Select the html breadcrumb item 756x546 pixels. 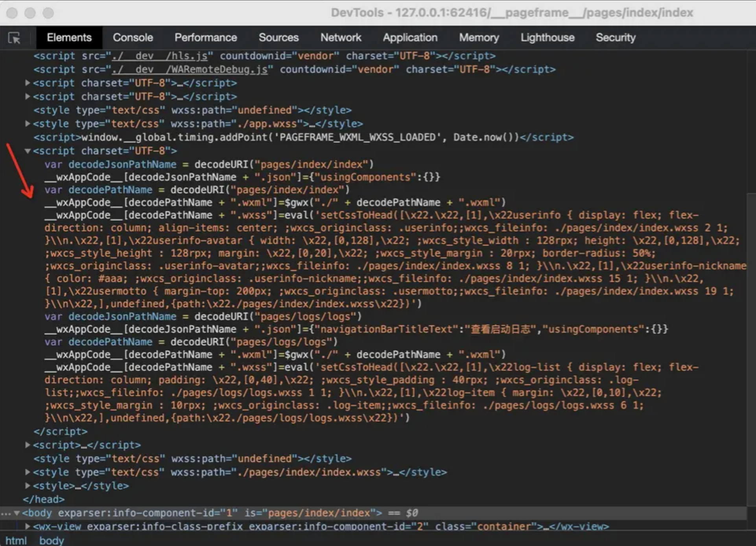16,540
